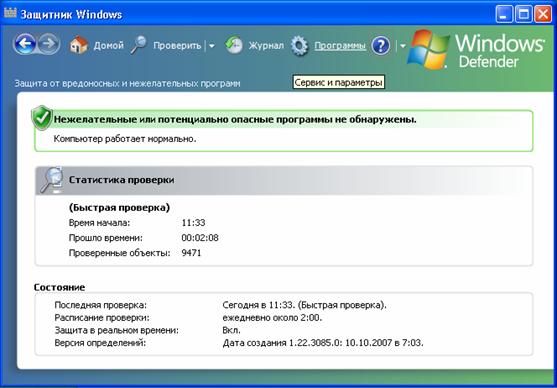The image size is (557, 388).
Task: Click the Компьютер работает нормально message
Action: pos(125,139)
